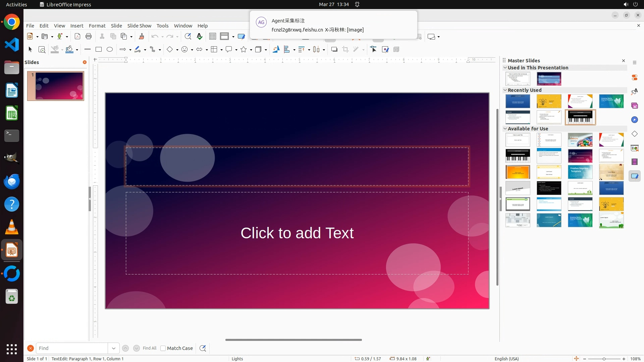Click the Export as PDF icon
The image size is (644, 362).
(77, 37)
